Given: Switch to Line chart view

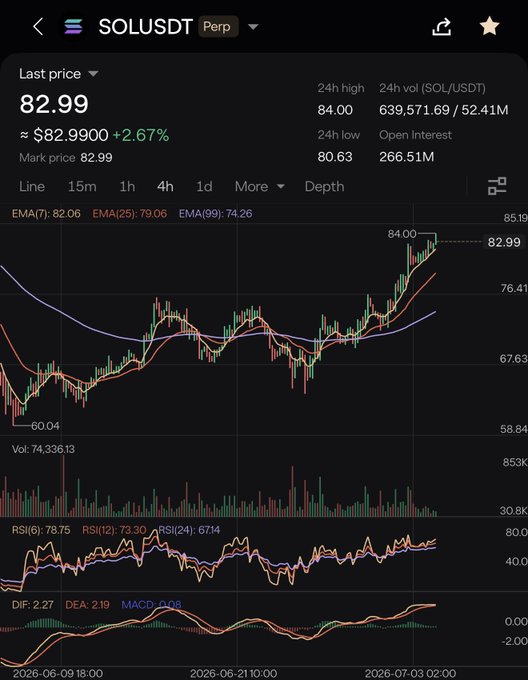Looking at the screenshot, I should click(x=32, y=186).
